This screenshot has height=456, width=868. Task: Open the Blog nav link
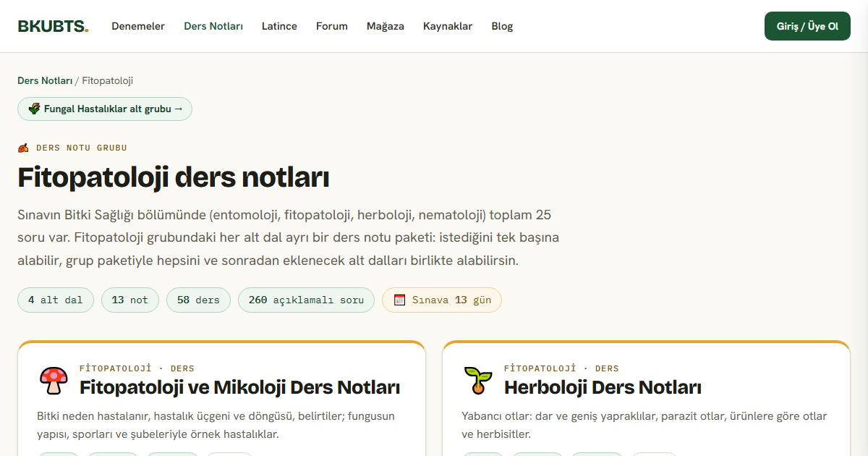[x=502, y=26]
